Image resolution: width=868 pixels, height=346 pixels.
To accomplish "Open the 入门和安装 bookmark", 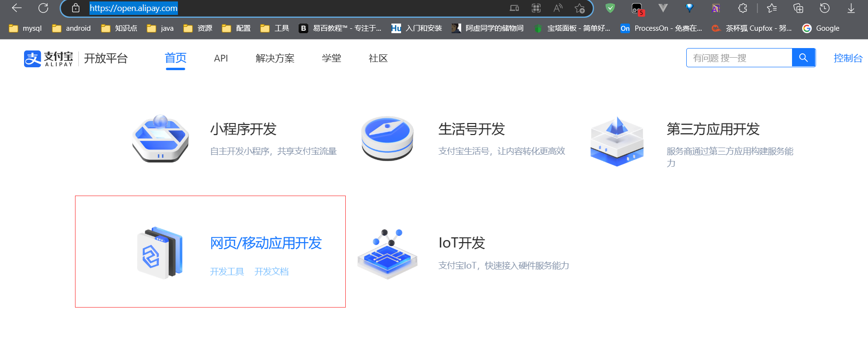I will [417, 28].
